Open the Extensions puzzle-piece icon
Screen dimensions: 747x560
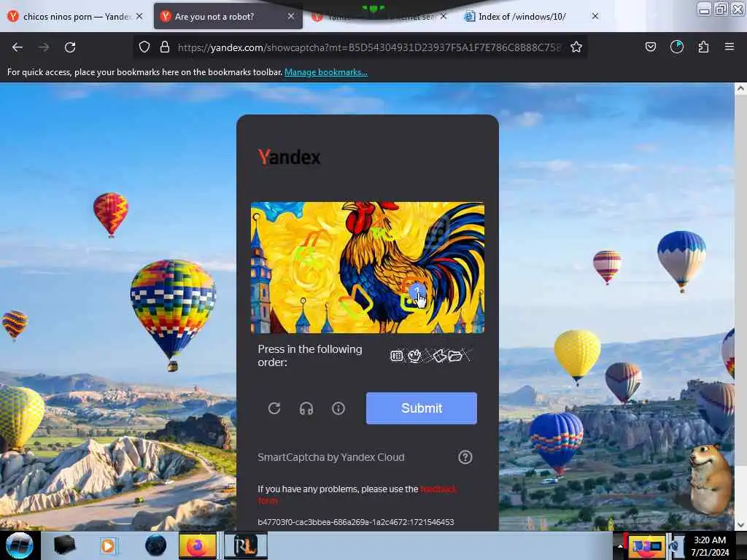(703, 47)
